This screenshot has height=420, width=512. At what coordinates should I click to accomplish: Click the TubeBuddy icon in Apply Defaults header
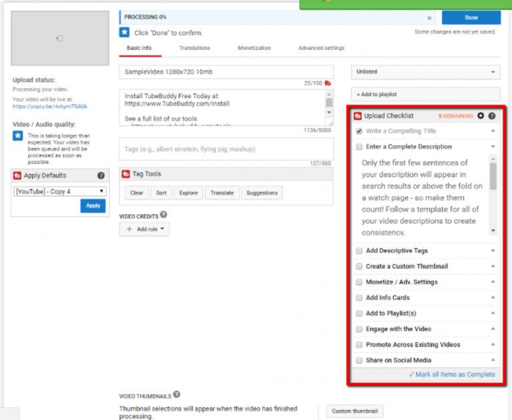17,176
